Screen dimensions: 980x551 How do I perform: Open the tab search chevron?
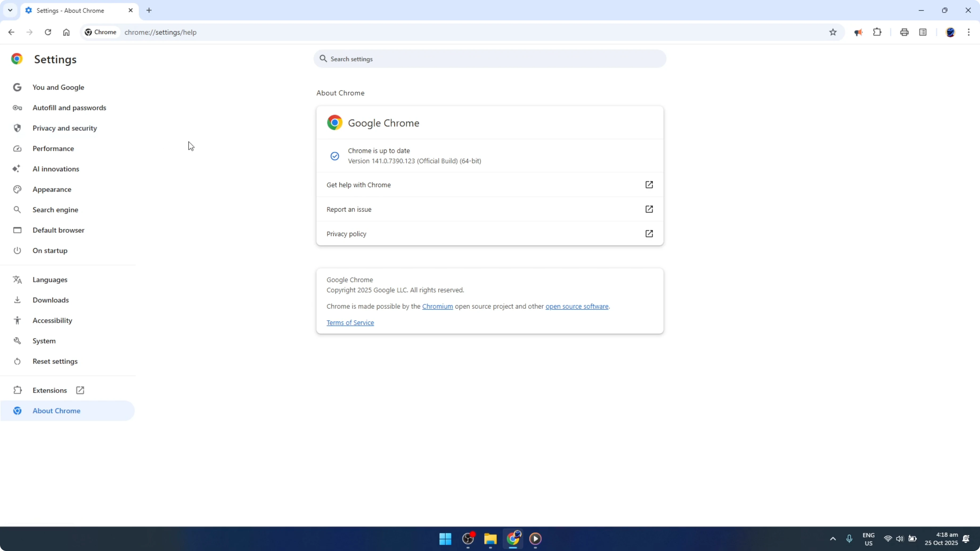click(x=10, y=10)
